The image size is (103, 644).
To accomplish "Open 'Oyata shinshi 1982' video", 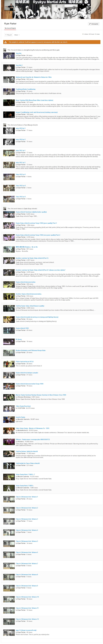I will (22, 328).
